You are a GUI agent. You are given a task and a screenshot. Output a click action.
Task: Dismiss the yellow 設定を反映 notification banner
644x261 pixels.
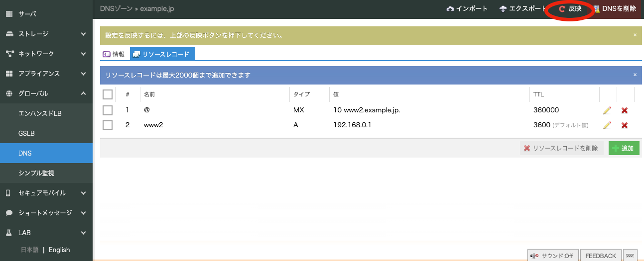[635, 35]
